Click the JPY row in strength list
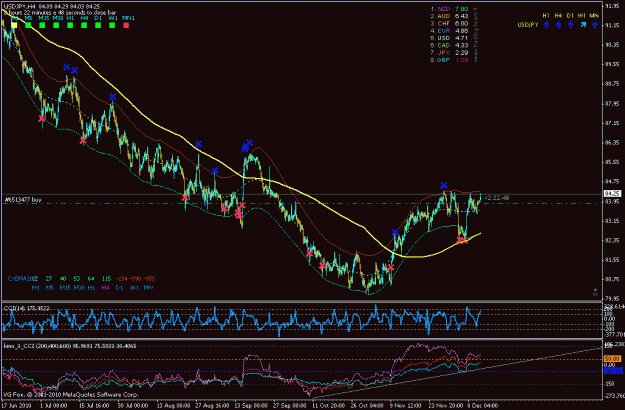 click(x=450, y=53)
